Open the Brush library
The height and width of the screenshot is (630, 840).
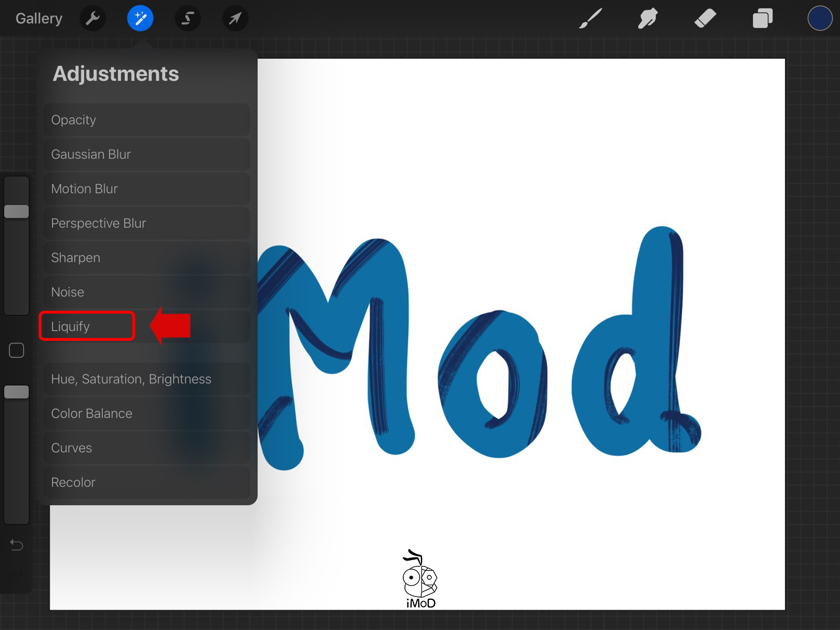(590, 18)
